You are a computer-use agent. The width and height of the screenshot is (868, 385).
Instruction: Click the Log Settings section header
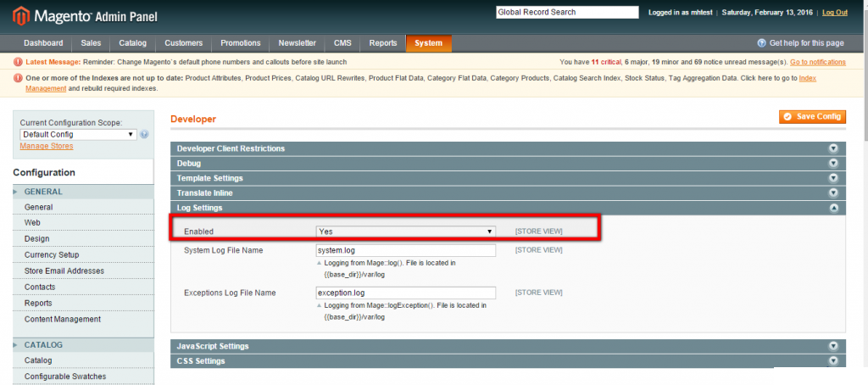click(509, 209)
